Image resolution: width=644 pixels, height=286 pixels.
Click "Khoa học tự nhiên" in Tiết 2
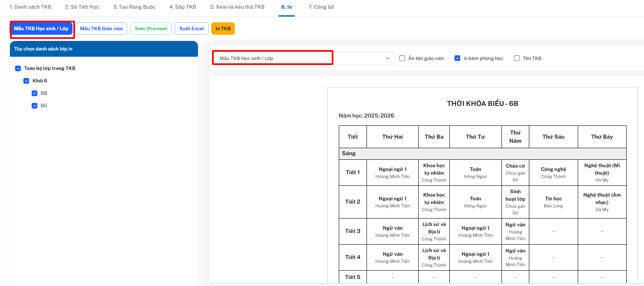[434, 202]
